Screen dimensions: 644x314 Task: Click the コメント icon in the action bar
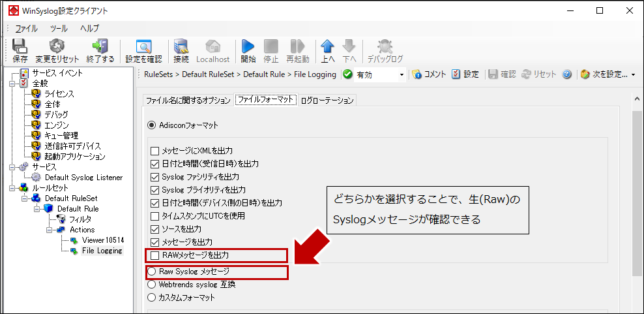click(x=417, y=74)
